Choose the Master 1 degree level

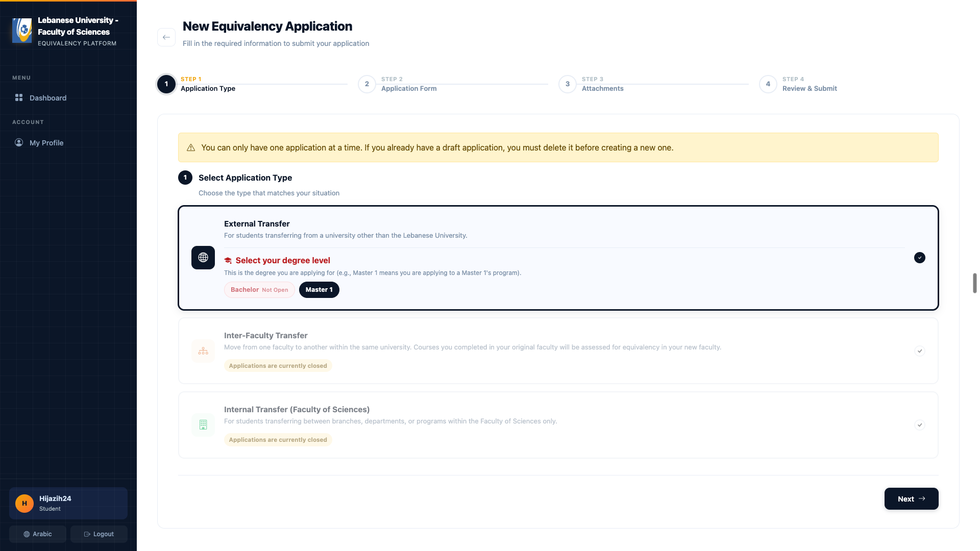[319, 290]
